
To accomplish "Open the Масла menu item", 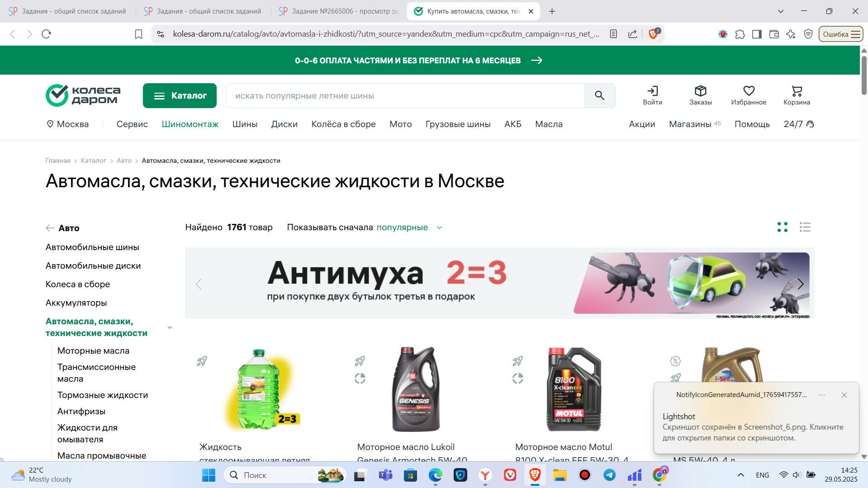I will 549,124.
